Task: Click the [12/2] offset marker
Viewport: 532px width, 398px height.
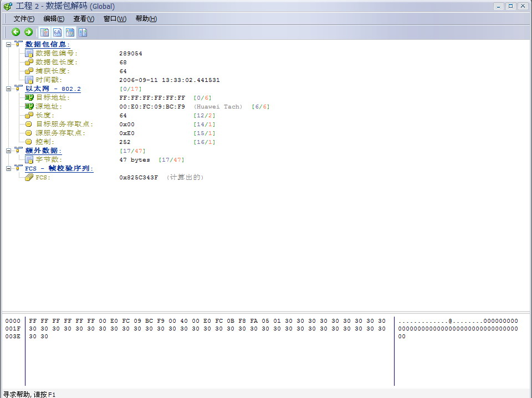Action: pyautogui.click(x=204, y=115)
